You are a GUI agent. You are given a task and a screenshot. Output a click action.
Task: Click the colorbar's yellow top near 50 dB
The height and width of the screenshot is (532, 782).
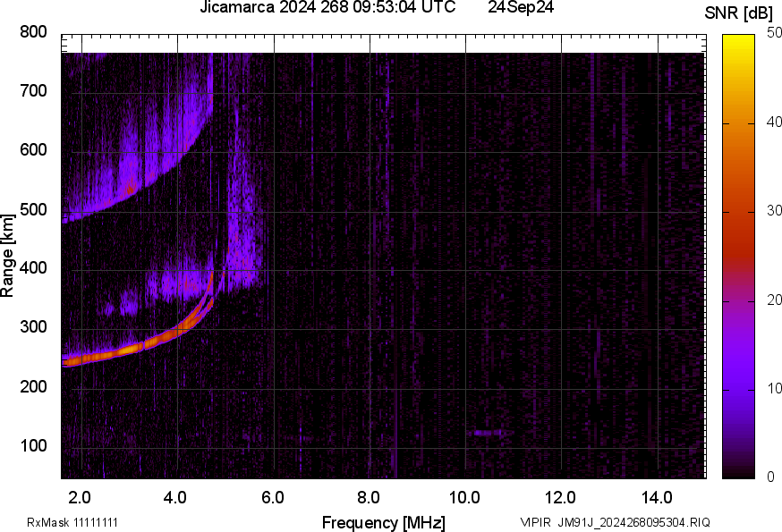click(x=739, y=40)
